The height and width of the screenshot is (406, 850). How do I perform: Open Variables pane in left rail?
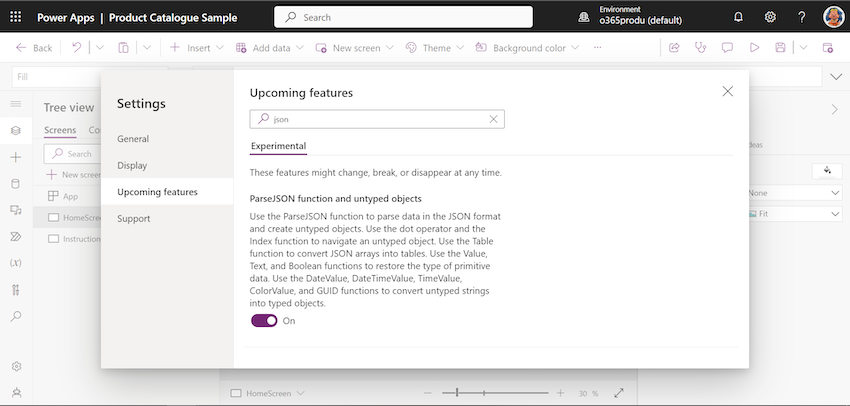click(x=15, y=263)
